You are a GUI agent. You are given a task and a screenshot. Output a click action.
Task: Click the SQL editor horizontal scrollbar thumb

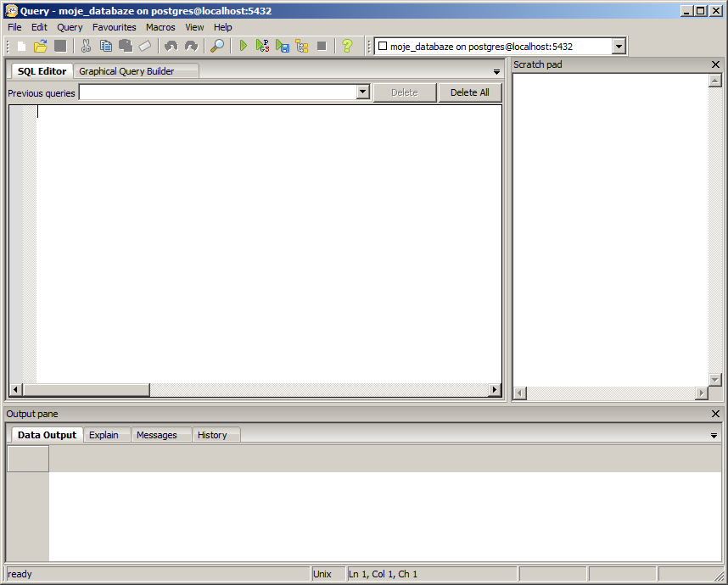(87, 390)
